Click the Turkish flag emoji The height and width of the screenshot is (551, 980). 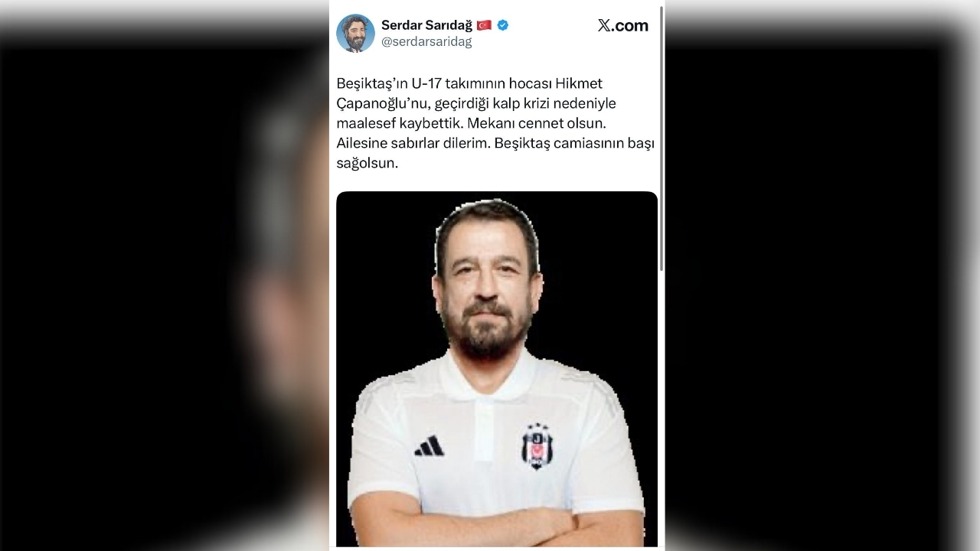point(484,25)
